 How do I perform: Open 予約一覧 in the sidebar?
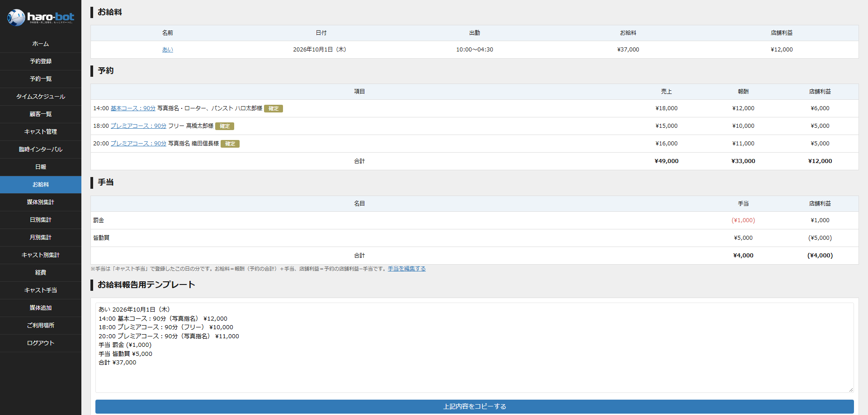41,79
